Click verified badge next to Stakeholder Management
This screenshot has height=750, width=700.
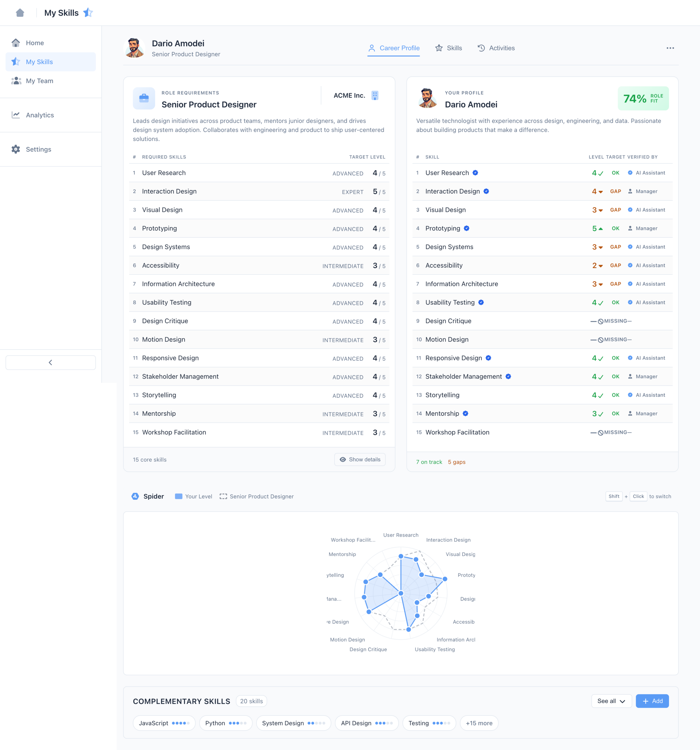508,376
